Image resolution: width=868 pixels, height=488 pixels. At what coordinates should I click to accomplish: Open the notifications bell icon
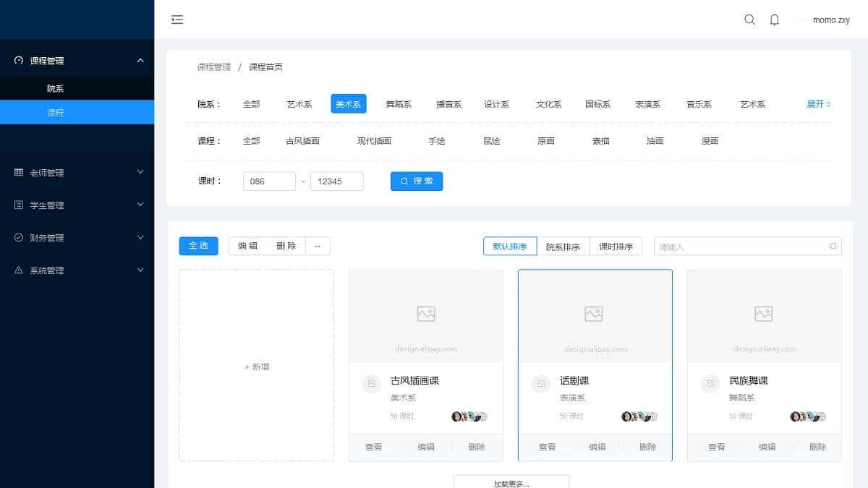click(774, 20)
